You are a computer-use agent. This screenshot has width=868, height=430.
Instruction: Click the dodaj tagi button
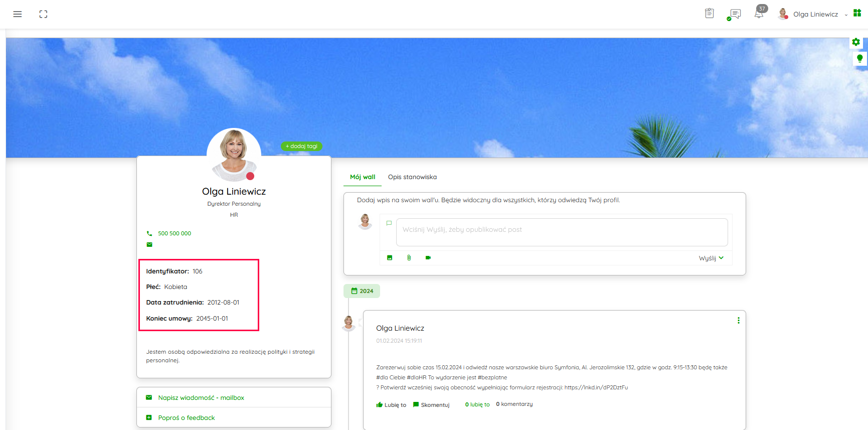[x=301, y=146]
